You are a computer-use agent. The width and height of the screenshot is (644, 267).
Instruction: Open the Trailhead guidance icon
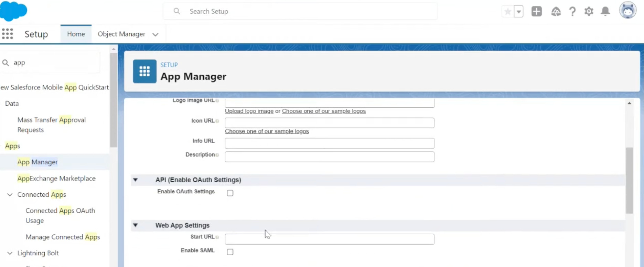(x=556, y=11)
